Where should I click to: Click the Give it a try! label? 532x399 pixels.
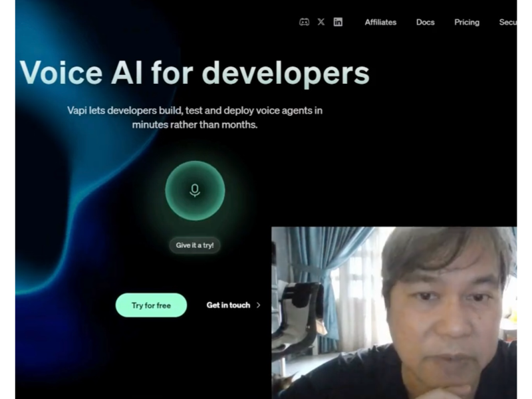pos(195,245)
